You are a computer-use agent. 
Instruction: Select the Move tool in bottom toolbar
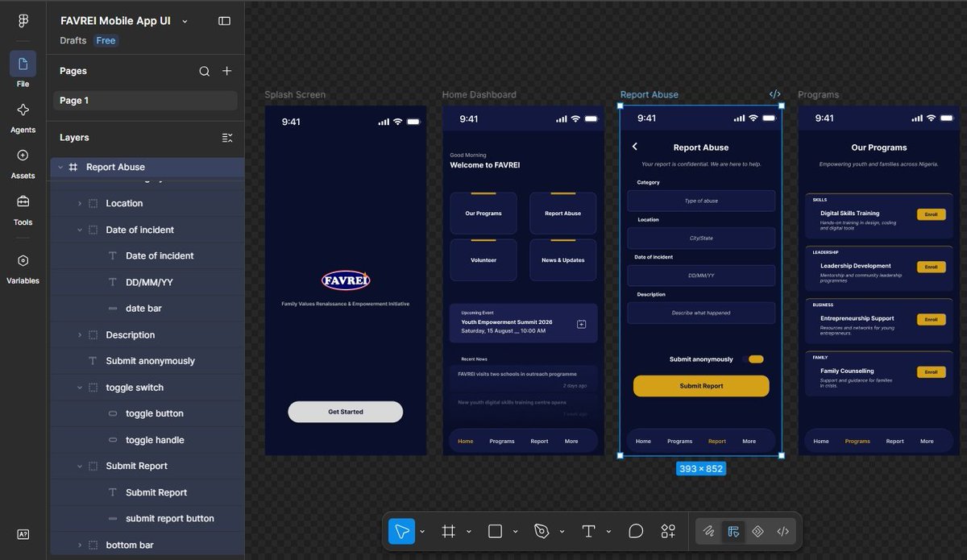401,531
